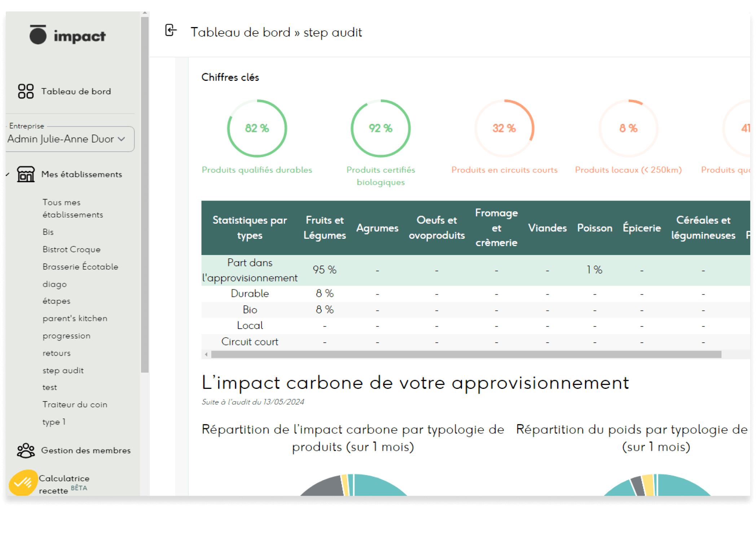The image size is (756, 544).
Task: Select step audit in sidebar
Action: (x=63, y=370)
